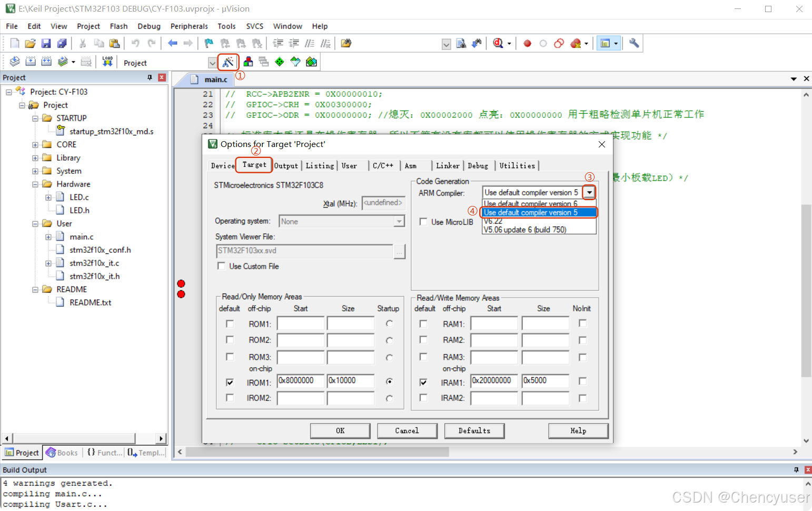The width and height of the screenshot is (812, 511).
Task: Switch to the Linker tab
Action: click(x=448, y=165)
